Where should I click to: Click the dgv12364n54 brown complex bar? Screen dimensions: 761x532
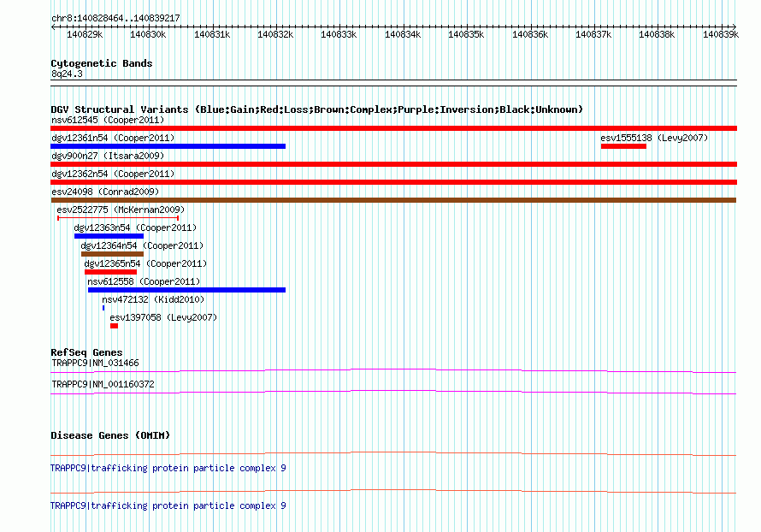[112, 254]
